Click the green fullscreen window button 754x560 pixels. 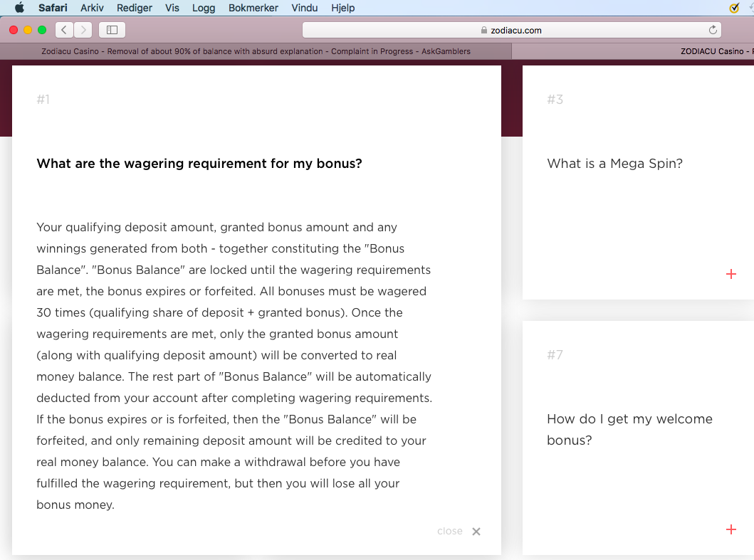tap(42, 30)
